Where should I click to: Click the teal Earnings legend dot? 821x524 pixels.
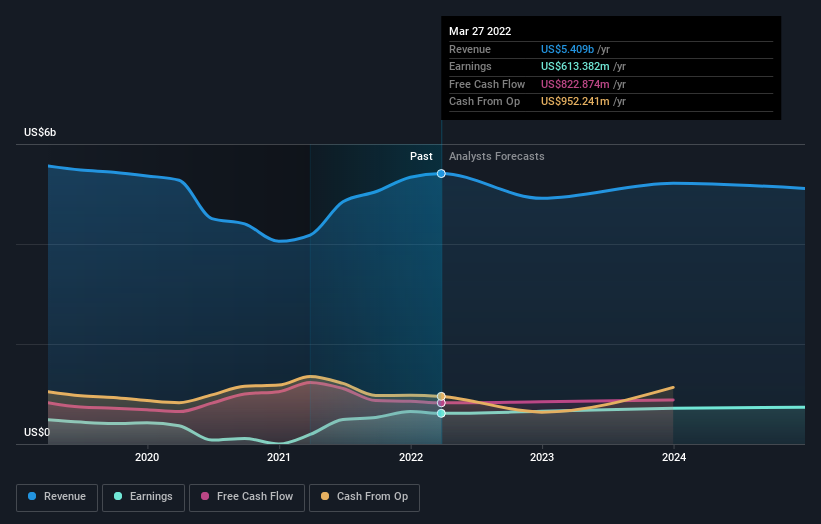click(x=118, y=496)
